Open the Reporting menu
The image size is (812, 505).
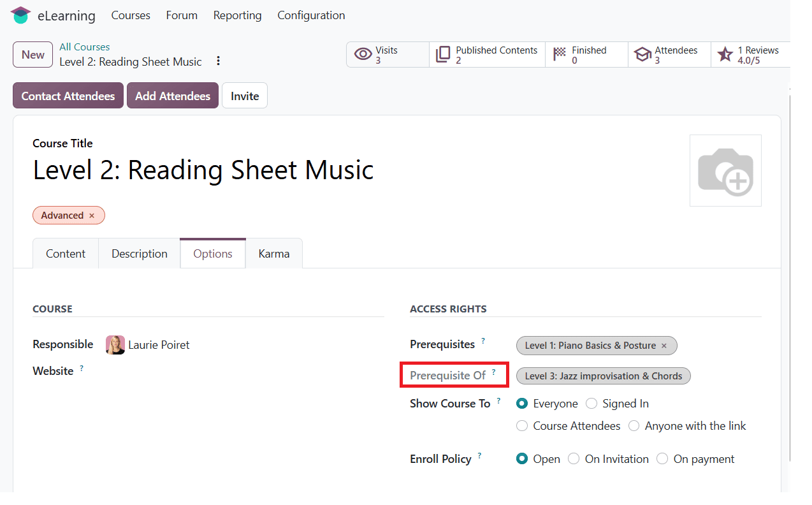237,15
